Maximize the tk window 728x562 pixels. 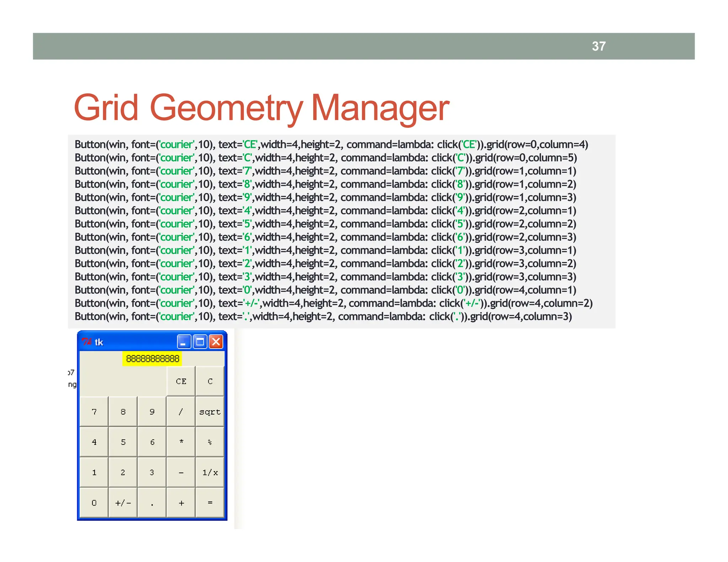pyautogui.click(x=200, y=342)
